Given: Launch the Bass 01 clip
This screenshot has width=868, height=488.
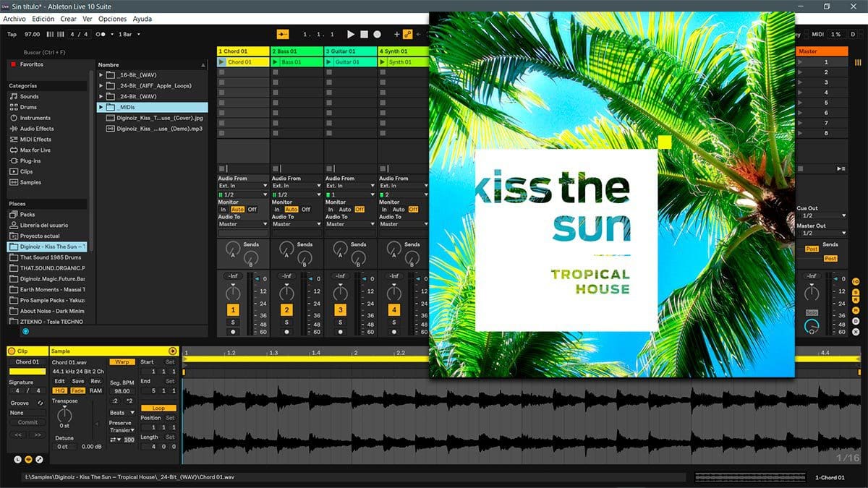Looking at the screenshot, I should [276, 62].
